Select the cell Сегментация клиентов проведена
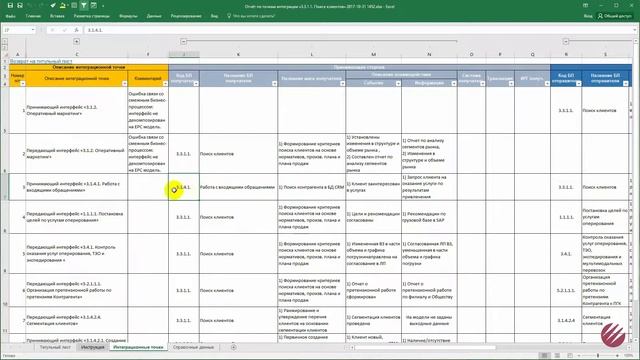The image size is (640, 360). pyautogui.click(x=373, y=320)
